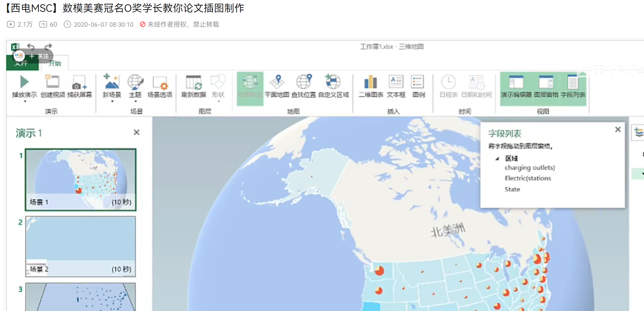644x311 pixels.
Task: Click the Create Video (创建视频) icon
Action: [x=53, y=82]
